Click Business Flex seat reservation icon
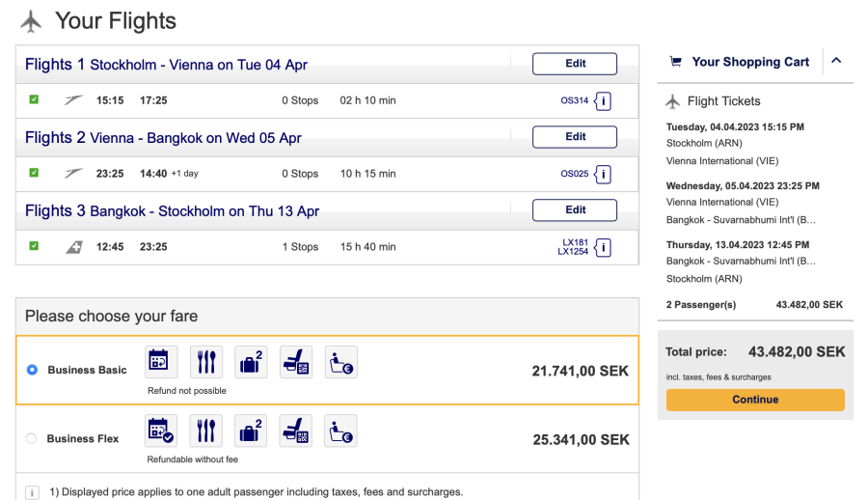This screenshot has width=868, height=500. coord(295,431)
